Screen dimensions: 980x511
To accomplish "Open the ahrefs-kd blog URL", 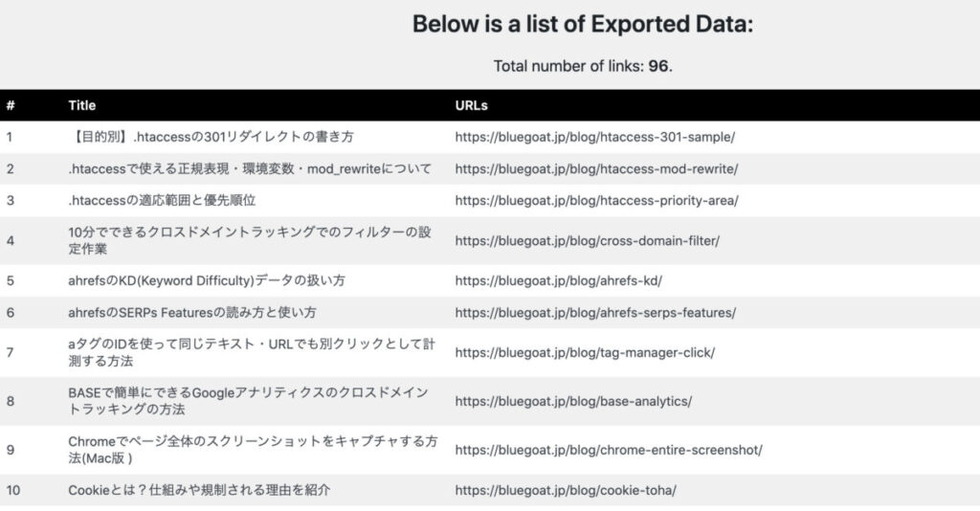I will pos(558,280).
